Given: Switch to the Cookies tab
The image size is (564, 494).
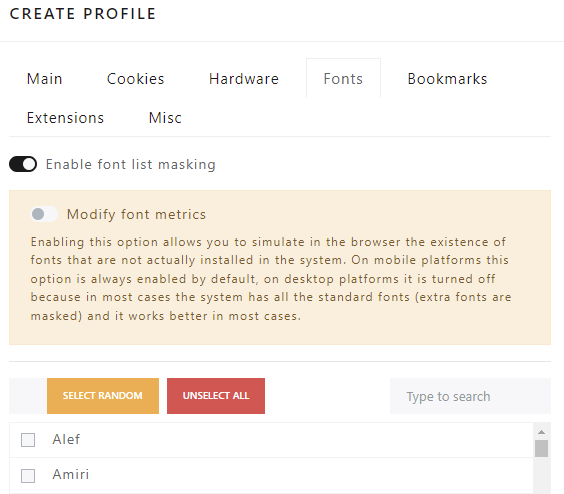Looking at the screenshot, I should tap(136, 79).
